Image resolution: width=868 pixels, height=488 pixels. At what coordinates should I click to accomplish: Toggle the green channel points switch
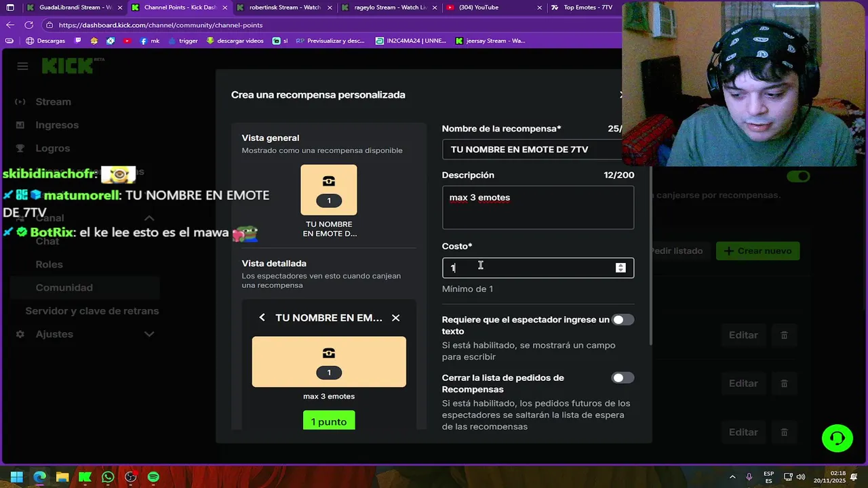(798, 176)
